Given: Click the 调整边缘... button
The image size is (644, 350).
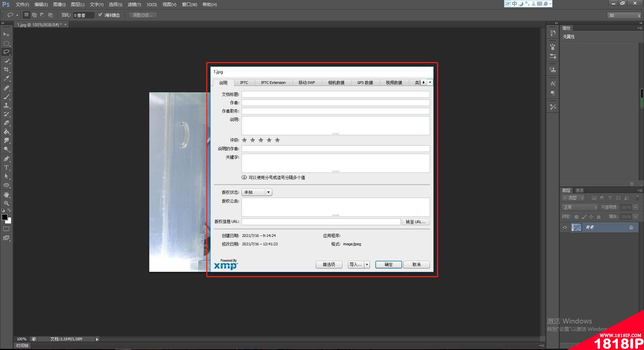Looking at the screenshot, I should click(142, 15).
